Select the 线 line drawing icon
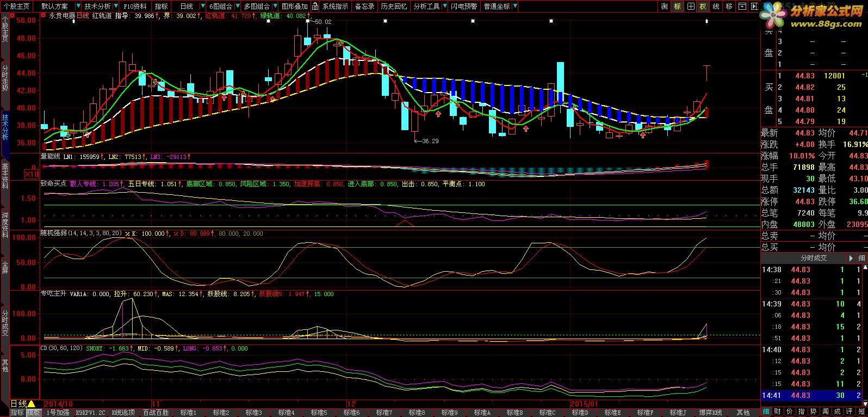Image resolution: width=868 pixels, height=417 pixels. (716, 7)
